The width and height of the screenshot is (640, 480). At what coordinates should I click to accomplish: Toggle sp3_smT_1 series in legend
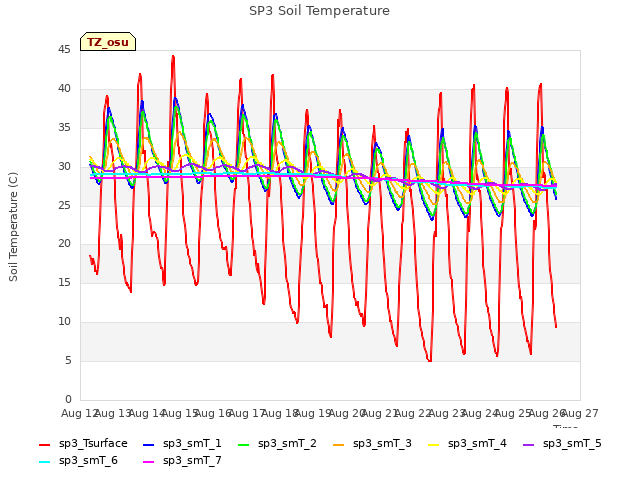(x=182, y=443)
